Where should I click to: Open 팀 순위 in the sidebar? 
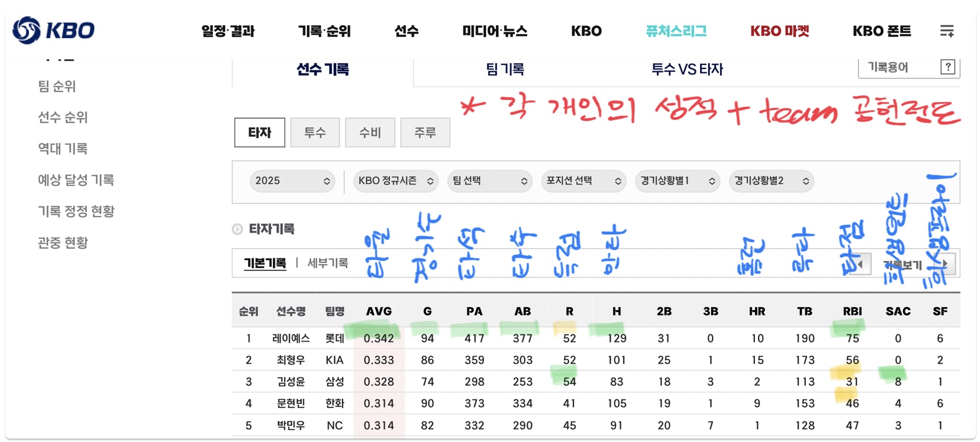coord(57,87)
